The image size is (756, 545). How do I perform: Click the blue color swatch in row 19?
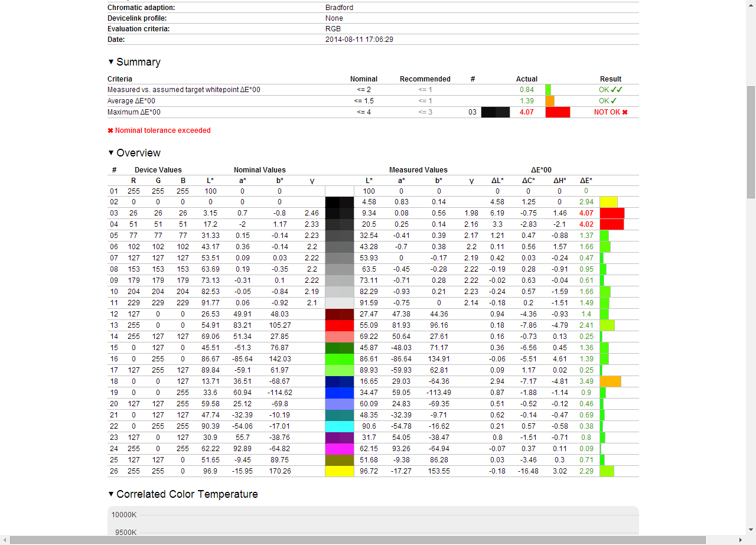(x=340, y=393)
